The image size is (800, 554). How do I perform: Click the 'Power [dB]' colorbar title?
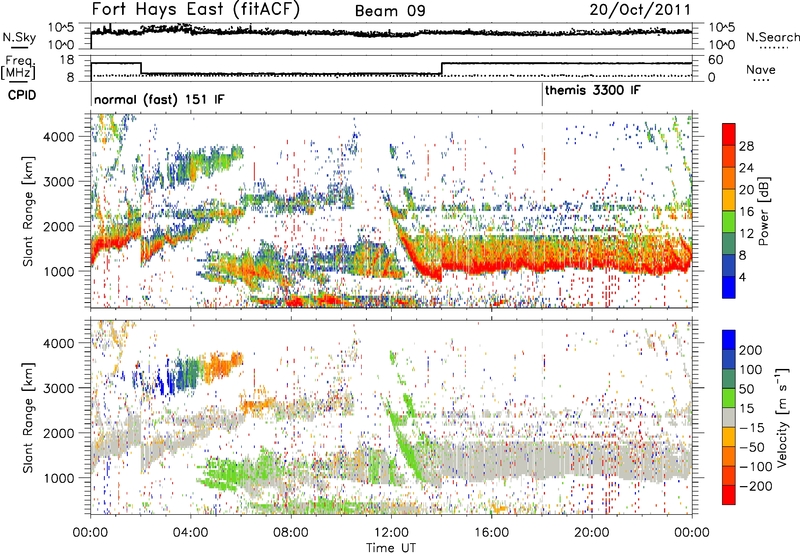763,211
